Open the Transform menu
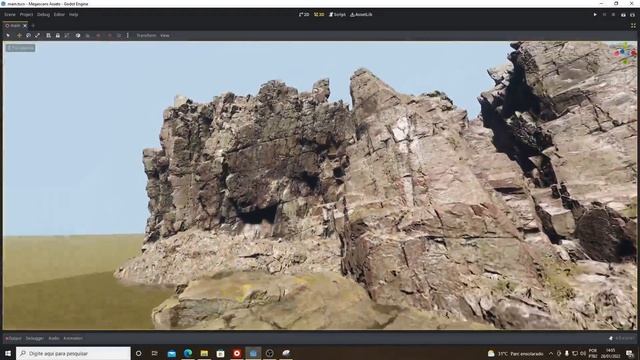The image size is (640, 360). point(146,36)
